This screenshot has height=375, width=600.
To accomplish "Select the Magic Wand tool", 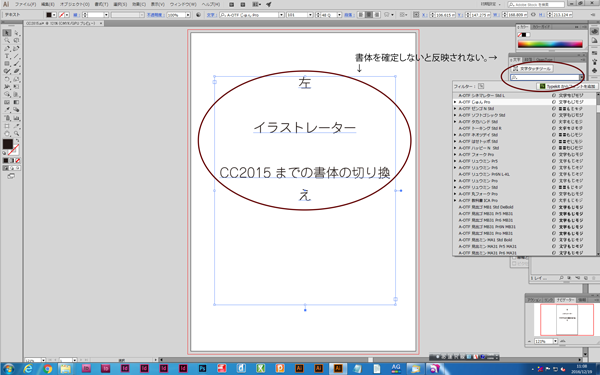I will 7,41.
